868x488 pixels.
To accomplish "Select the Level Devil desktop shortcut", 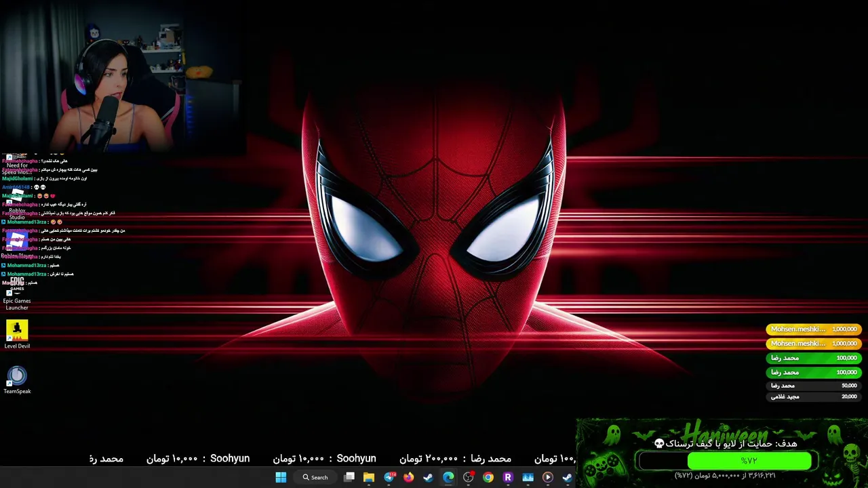I will [x=17, y=334].
